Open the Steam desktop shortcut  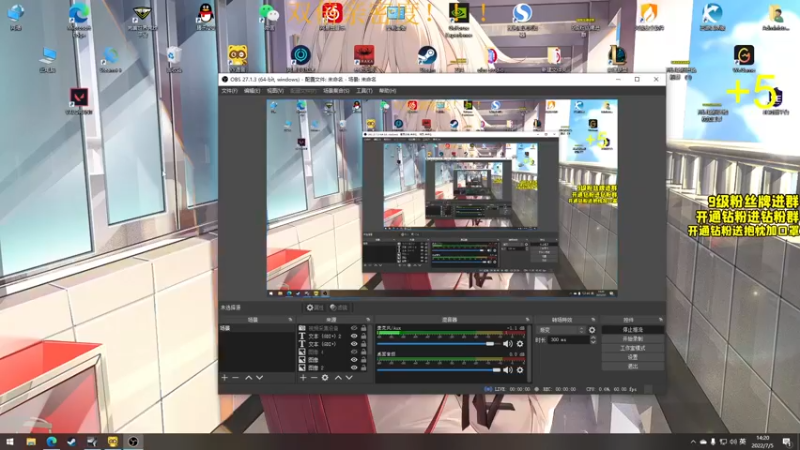coord(427,57)
